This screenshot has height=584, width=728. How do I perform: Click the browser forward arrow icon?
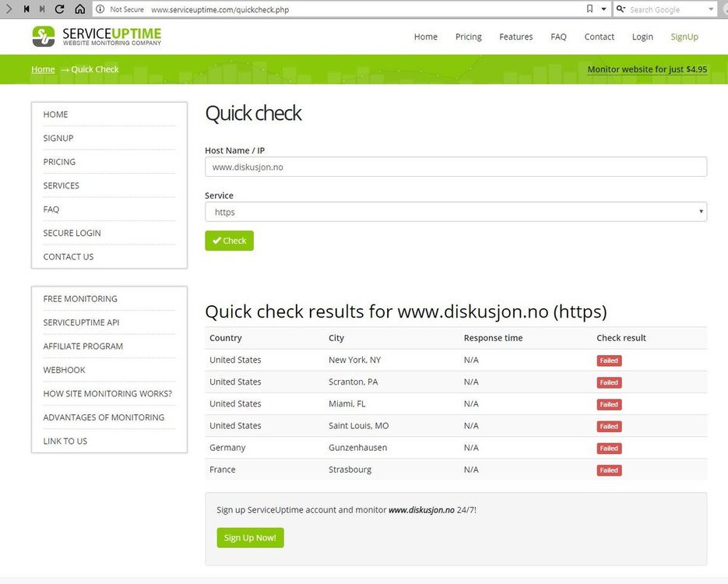[9, 9]
